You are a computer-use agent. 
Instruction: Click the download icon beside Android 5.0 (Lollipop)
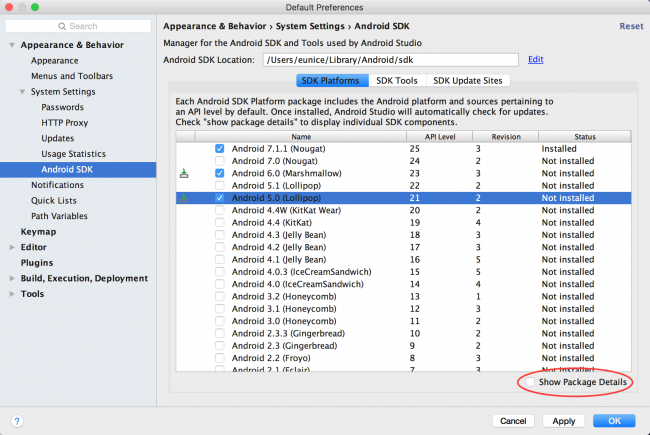184,198
